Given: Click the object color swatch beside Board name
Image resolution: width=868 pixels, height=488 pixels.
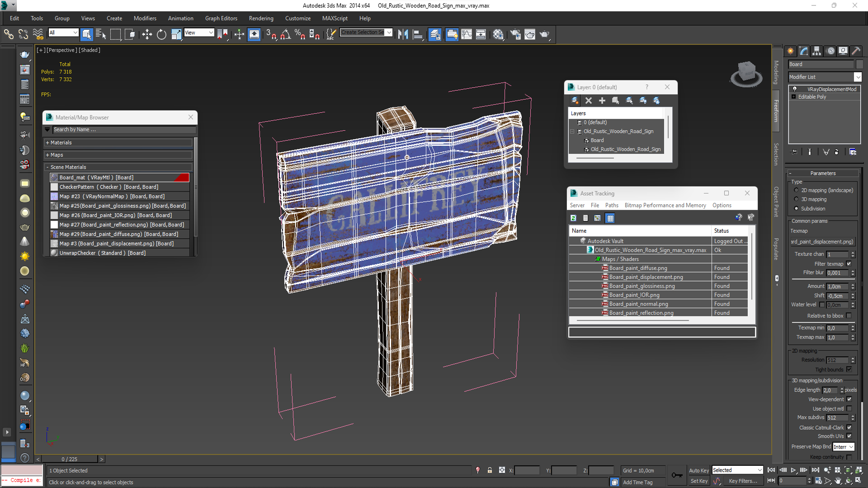Looking at the screenshot, I should click(x=859, y=64).
